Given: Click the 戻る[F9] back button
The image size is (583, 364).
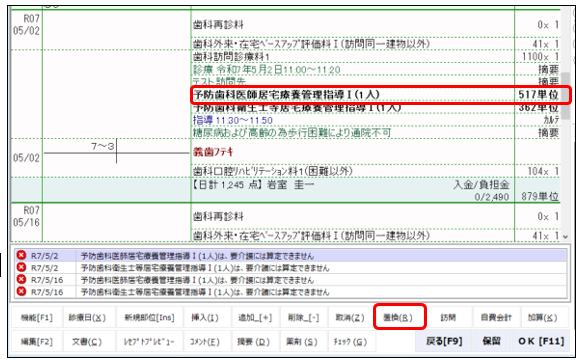Looking at the screenshot, I should [444, 341].
